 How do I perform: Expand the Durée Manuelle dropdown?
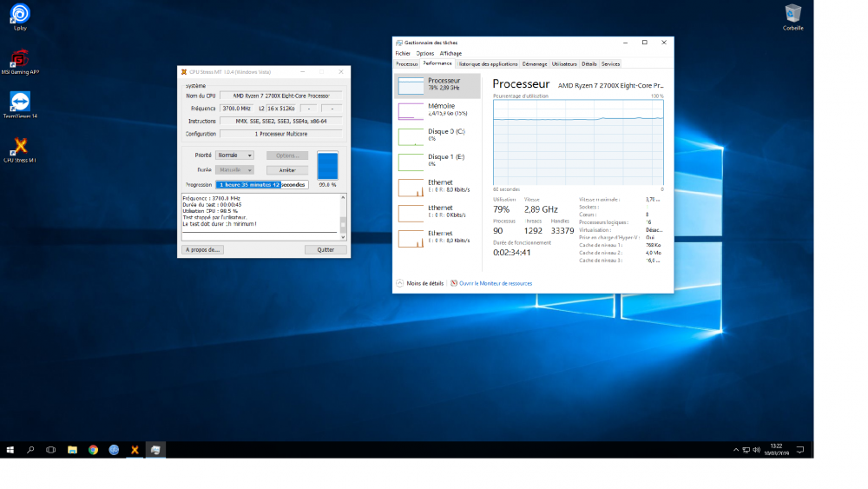(235, 170)
